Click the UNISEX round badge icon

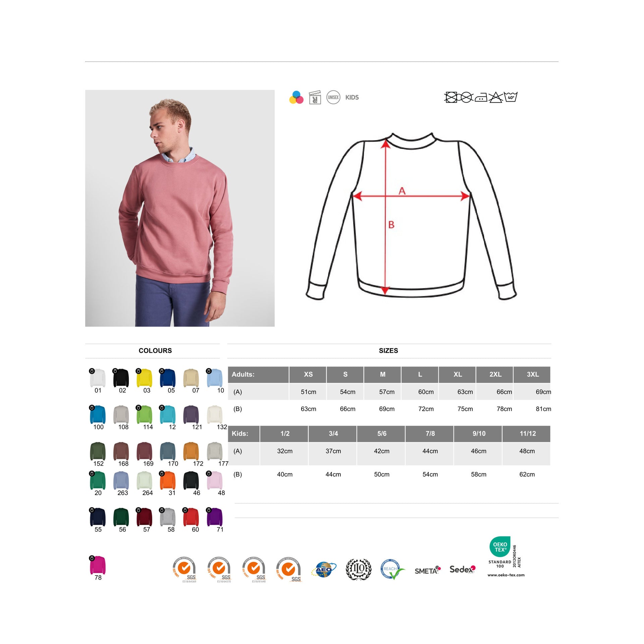pos(333,97)
